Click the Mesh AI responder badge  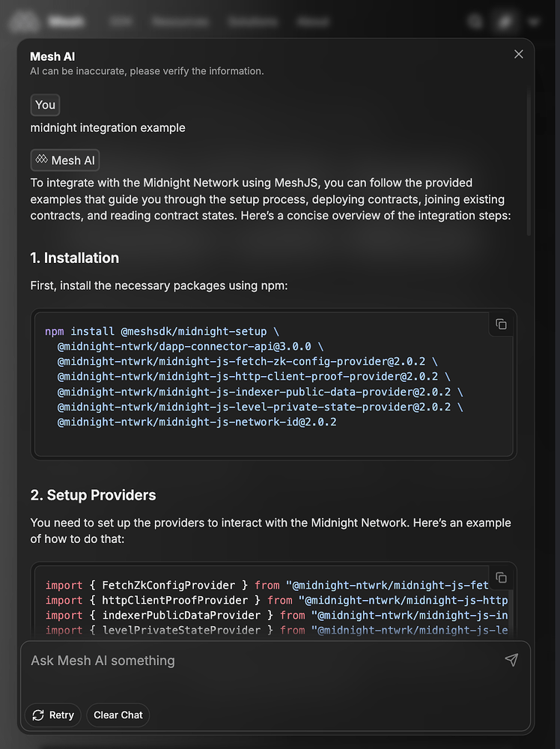(65, 160)
